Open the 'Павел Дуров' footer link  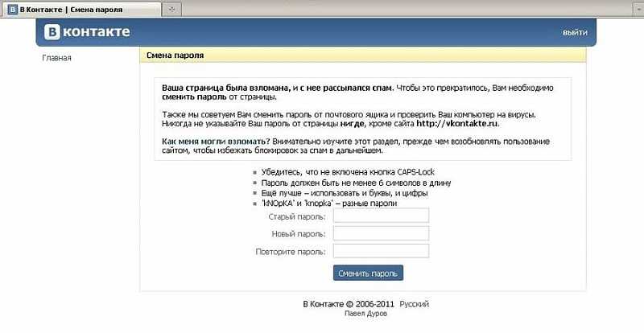tap(365, 314)
